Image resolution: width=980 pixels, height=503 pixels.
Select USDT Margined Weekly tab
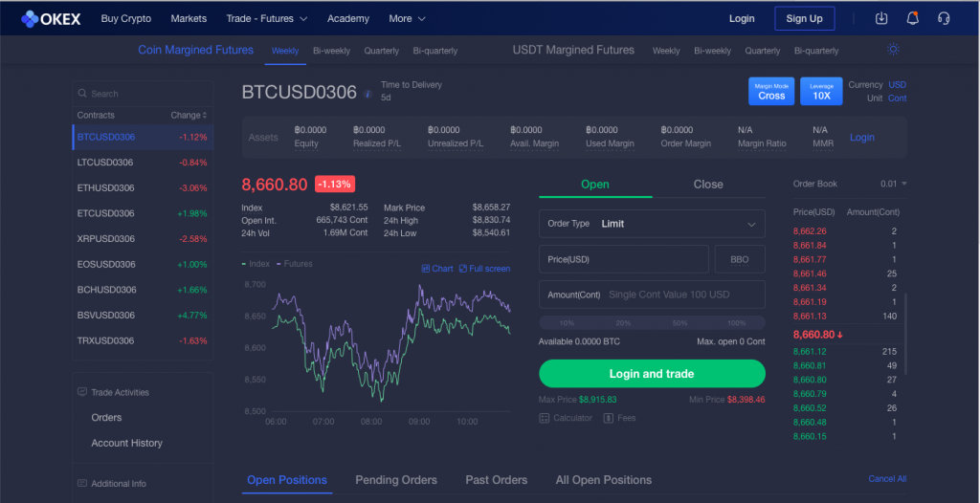(666, 51)
